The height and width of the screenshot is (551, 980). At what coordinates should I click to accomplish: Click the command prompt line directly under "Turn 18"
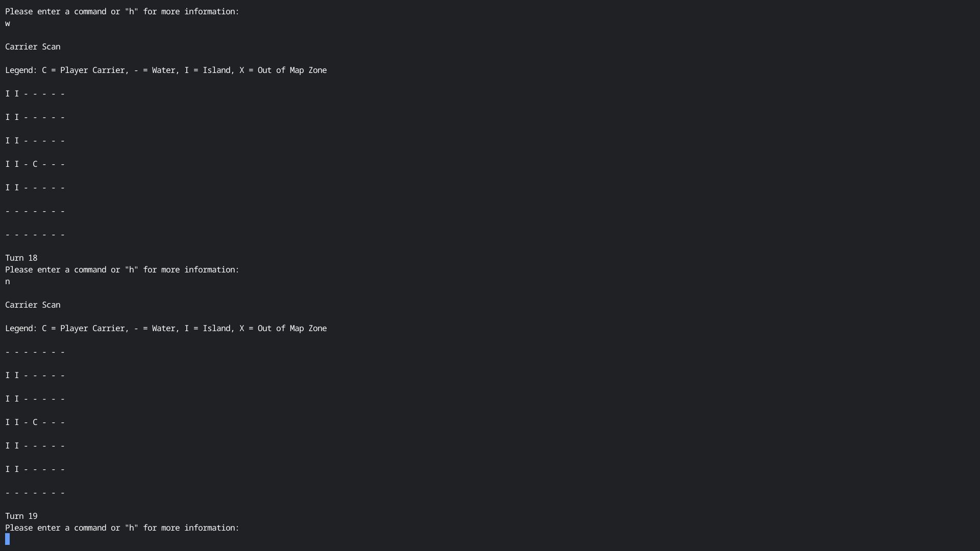click(122, 269)
